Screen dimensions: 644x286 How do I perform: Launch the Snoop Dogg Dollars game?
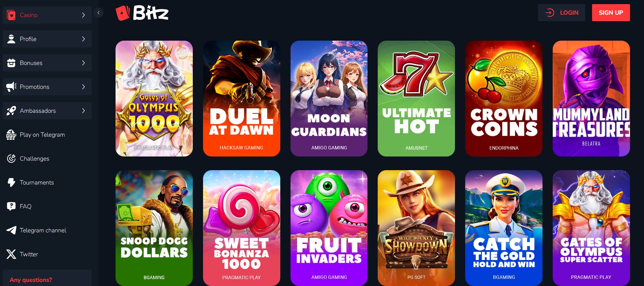(x=154, y=228)
